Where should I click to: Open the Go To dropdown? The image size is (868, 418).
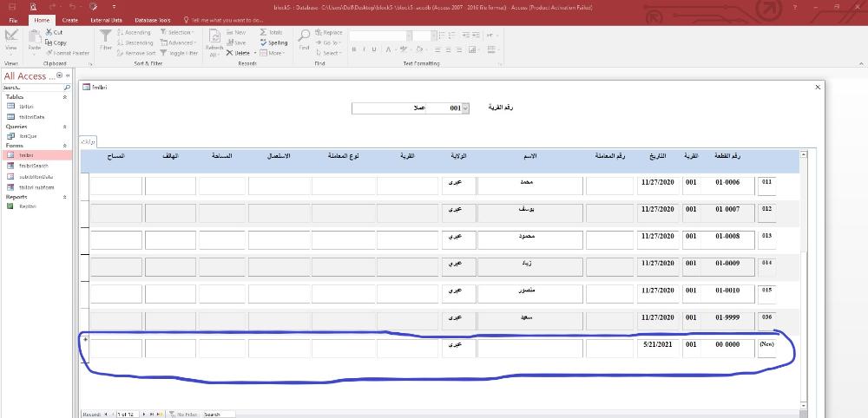click(328, 42)
